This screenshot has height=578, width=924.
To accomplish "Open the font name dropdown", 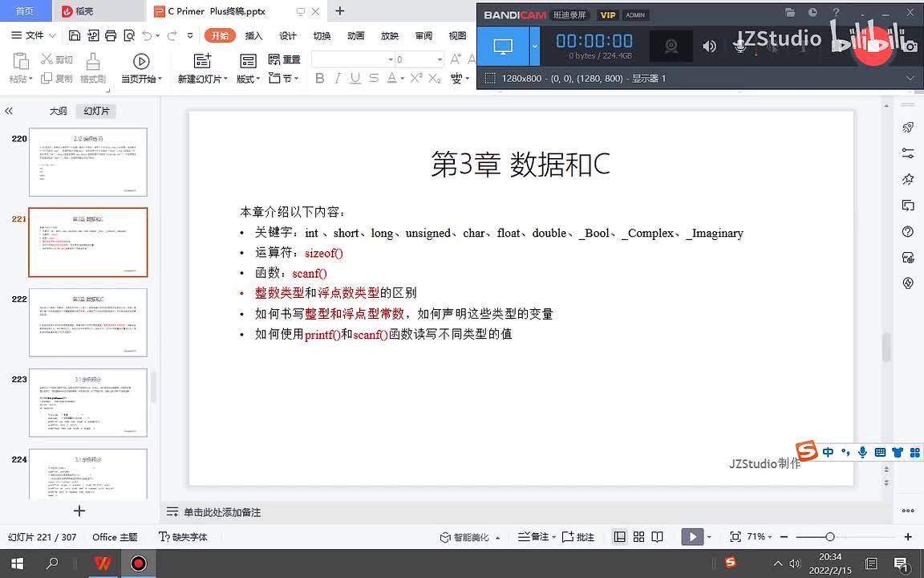I will pyautogui.click(x=390, y=59).
